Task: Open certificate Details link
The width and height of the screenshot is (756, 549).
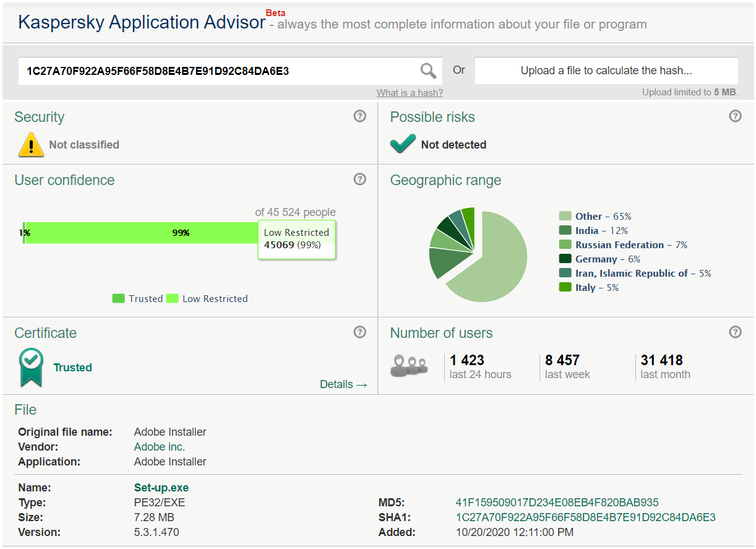Action: (x=343, y=384)
